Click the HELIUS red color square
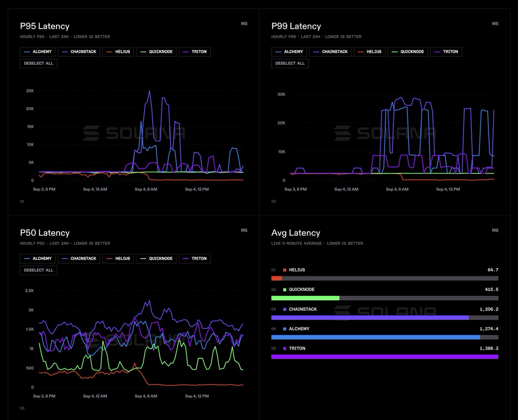Image resolution: width=518 pixels, height=420 pixels. coord(285,270)
